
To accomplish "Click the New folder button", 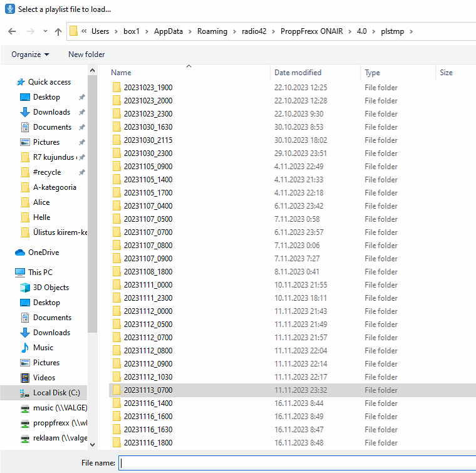I will pyautogui.click(x=86, y=55).
